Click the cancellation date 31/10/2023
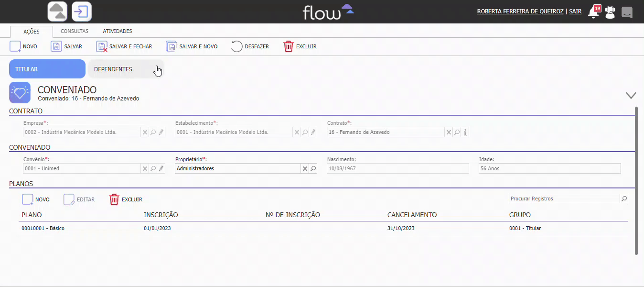 [401, 228]
